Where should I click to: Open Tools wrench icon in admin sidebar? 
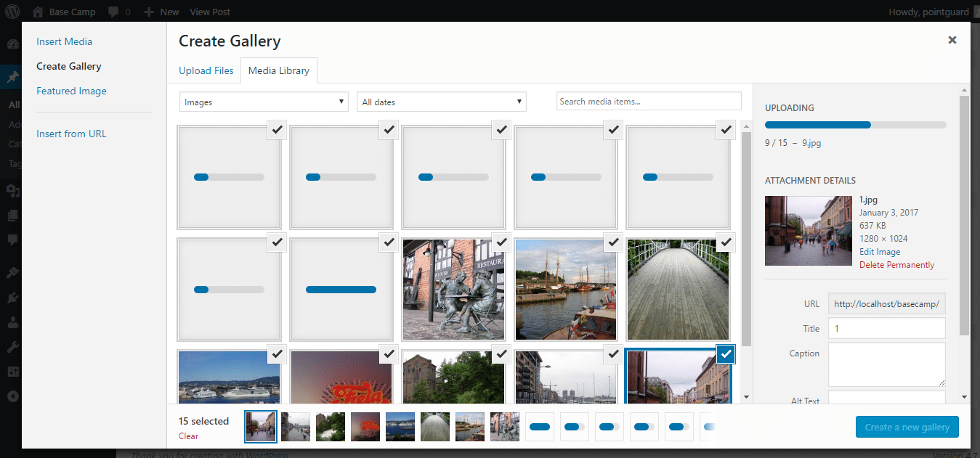click(x=12, y=347)
